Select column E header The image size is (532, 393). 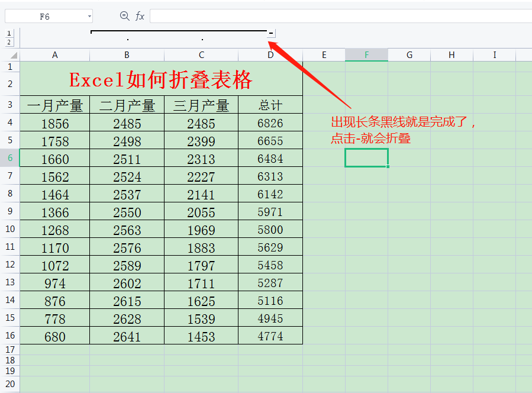tap(324, 55)
